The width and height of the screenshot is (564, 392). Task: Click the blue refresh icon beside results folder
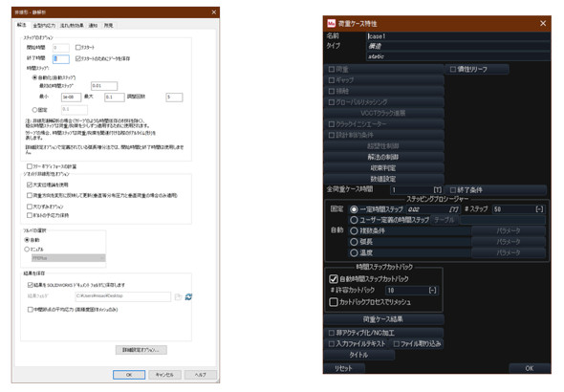tap(188, 296)
